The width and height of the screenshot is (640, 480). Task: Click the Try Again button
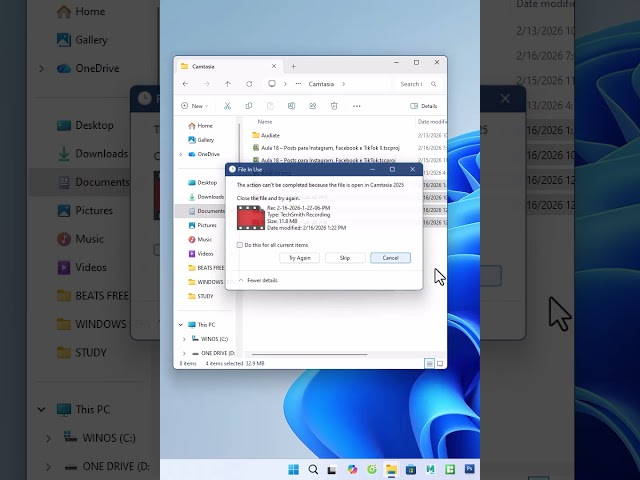click(300, 258)
